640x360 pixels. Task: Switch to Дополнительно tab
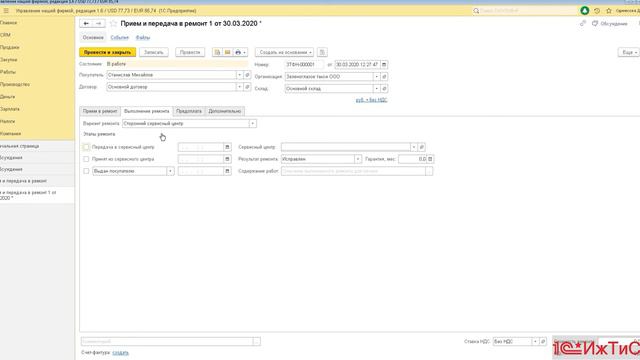point(225,111)
